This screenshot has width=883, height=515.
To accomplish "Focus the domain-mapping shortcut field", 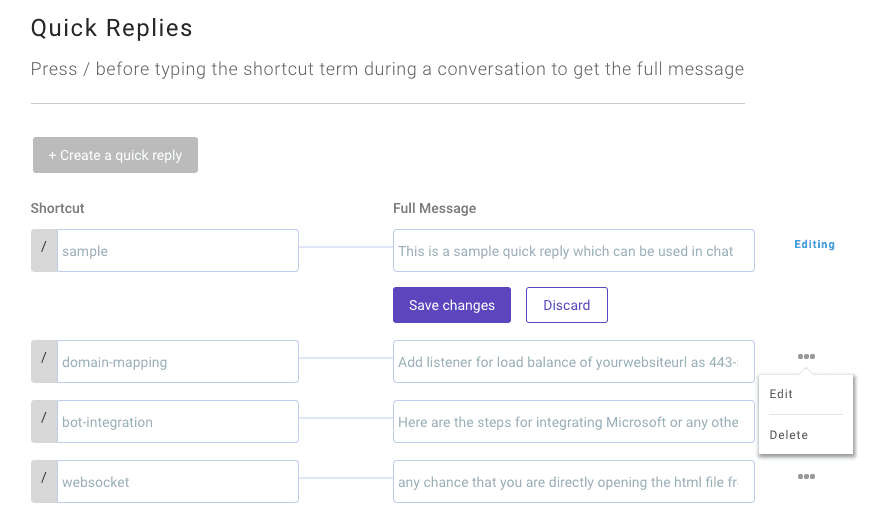I will [178, 361].
